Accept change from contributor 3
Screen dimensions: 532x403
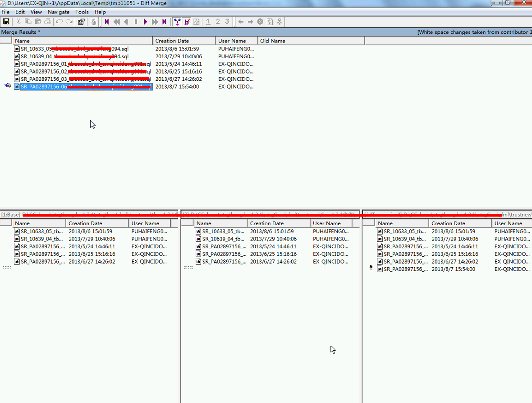click(227, 22)
